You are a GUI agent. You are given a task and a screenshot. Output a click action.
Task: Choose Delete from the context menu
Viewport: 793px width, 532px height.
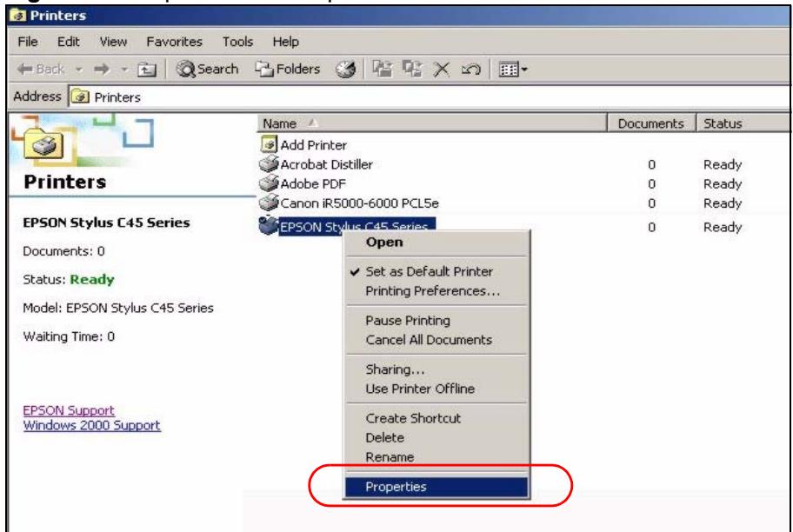pyautogui.click(x=437, y=437)
